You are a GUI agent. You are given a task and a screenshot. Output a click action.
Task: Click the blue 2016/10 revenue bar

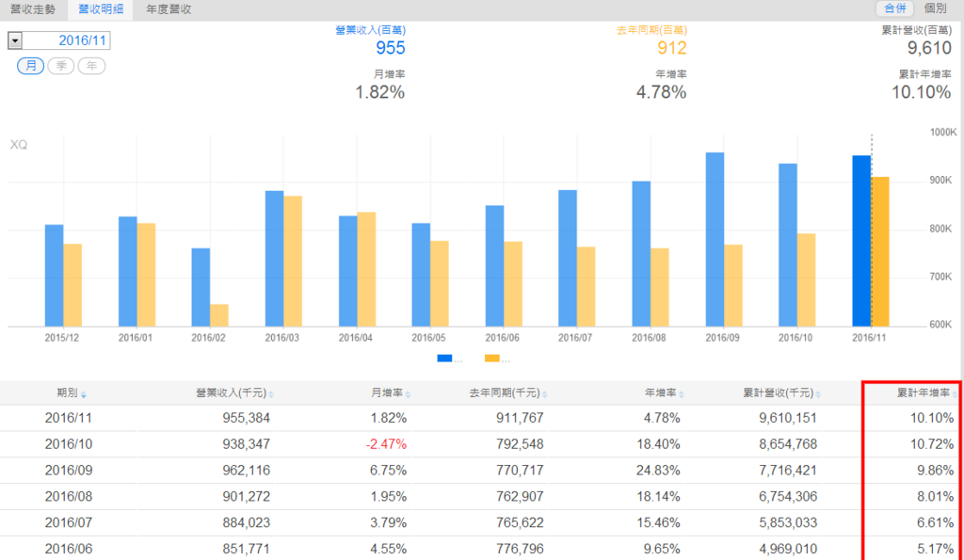pyautogui.click(x=788, y=246)
